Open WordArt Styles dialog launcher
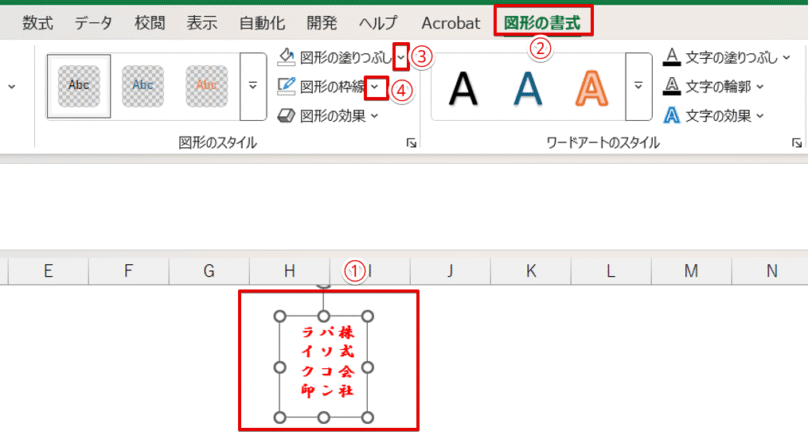Image resolution: width=812 pixels, height=439 pixels. [797, 143]
